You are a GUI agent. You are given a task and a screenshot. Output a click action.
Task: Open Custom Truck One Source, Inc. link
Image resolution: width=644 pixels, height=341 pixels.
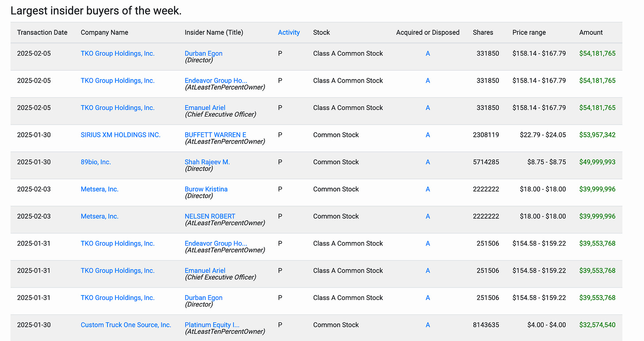[x=126, y=325]
